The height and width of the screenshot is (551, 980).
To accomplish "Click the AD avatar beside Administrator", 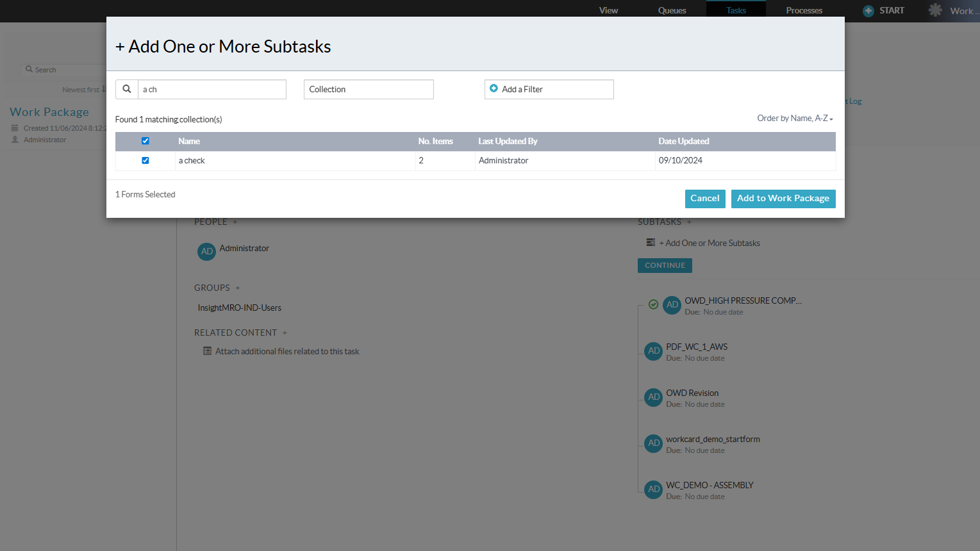I will pos(206,251).
